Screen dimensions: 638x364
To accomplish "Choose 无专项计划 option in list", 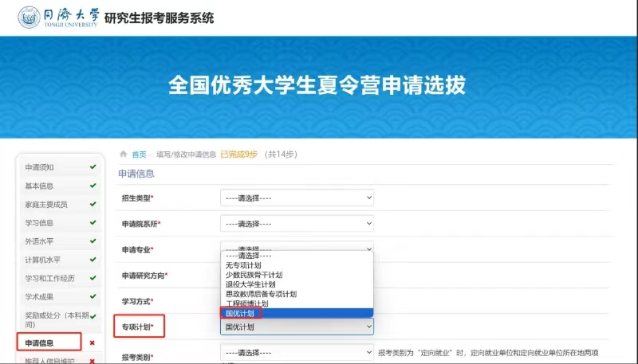I will [243, 265].
